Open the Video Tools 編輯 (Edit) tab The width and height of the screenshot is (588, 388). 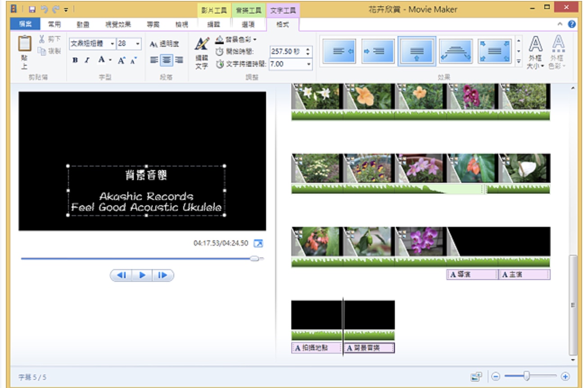coord(214,24)
